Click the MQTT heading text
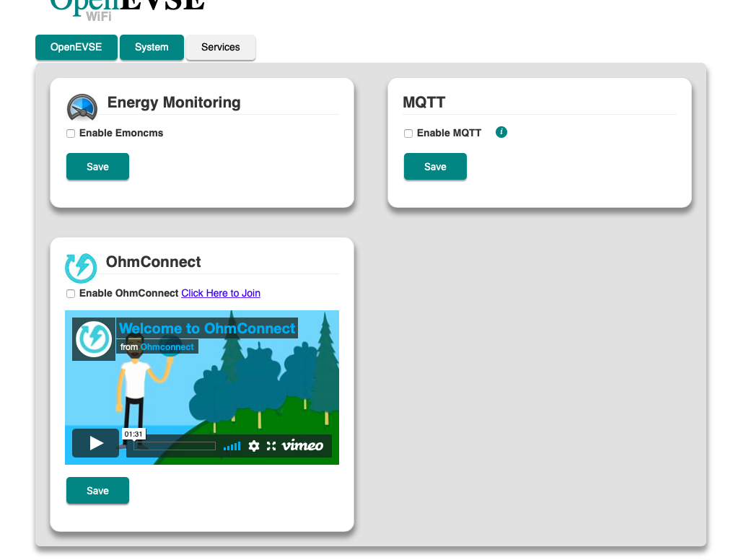 point(424,102)
